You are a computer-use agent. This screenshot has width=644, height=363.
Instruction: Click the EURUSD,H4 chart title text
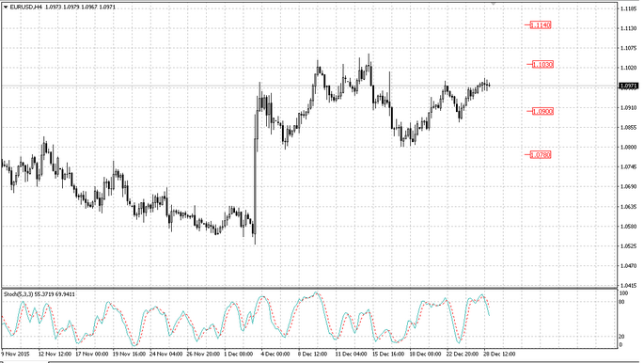[26, 7]
